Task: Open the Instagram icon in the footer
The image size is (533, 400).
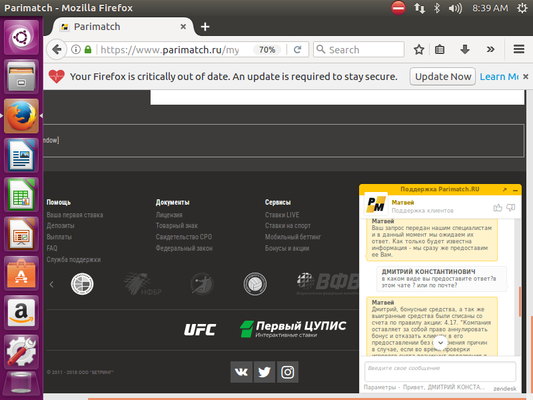Action: [x=288, y=372]
